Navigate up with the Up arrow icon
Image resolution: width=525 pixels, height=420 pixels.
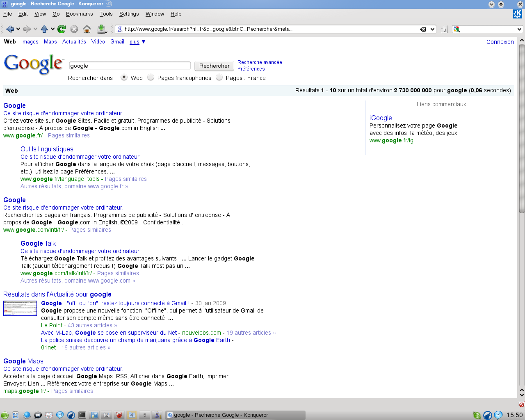(x=44, y=29)
